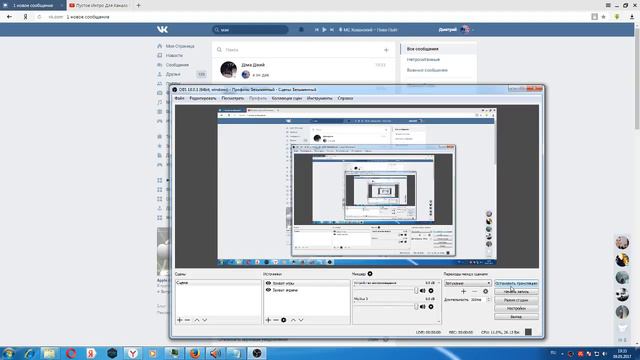Open the scene transition type dropdown
The image size is (640, 360).
click(x=467, y=283)
